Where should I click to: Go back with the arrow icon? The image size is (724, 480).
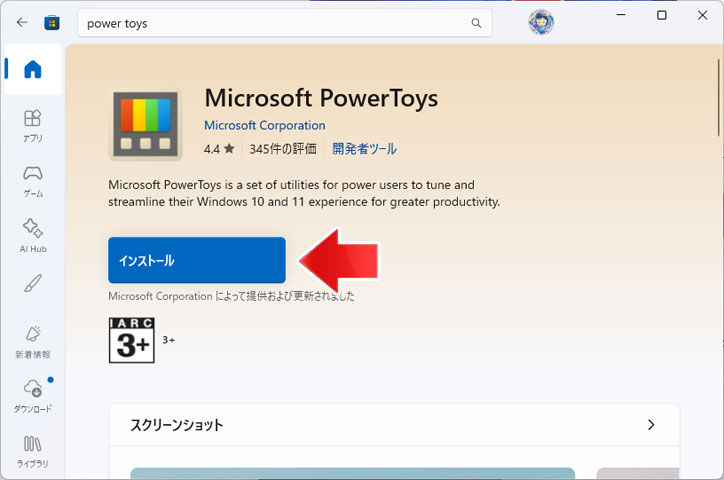coord(22,22)
